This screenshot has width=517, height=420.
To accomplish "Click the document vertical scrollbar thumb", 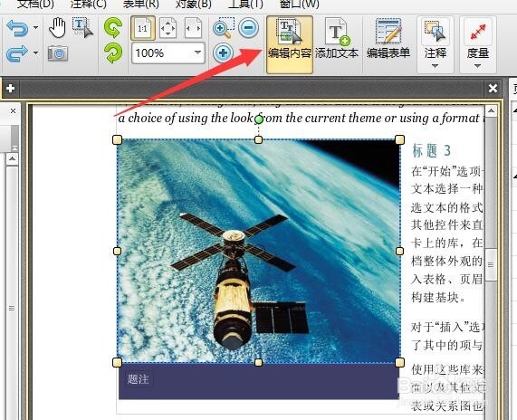I will (491, 264).
